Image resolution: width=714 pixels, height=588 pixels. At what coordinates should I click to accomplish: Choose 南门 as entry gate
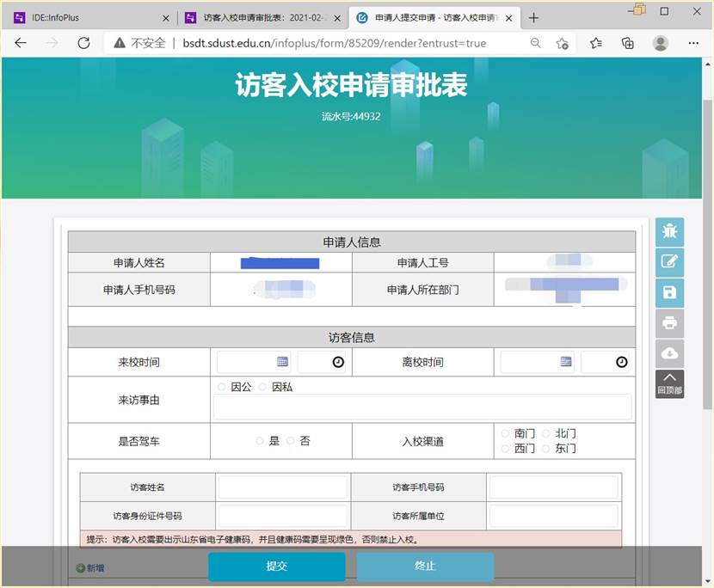(506, 434)
